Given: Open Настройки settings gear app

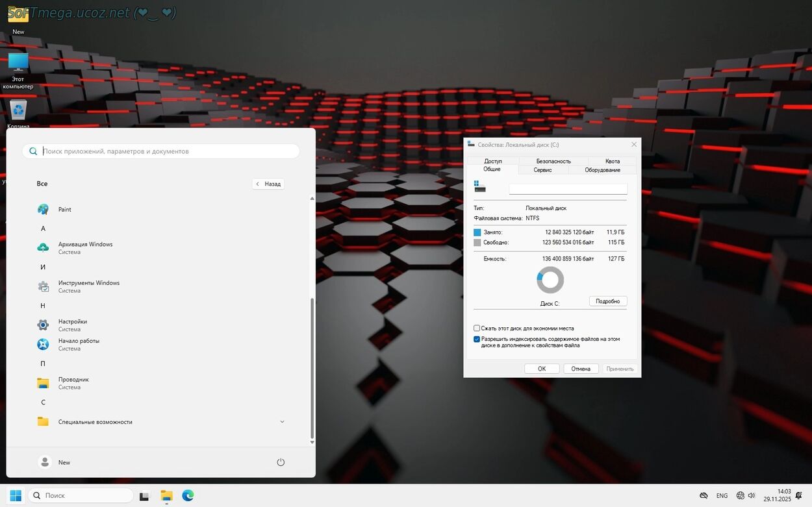Looking at the screenshot, I should 72,325.
